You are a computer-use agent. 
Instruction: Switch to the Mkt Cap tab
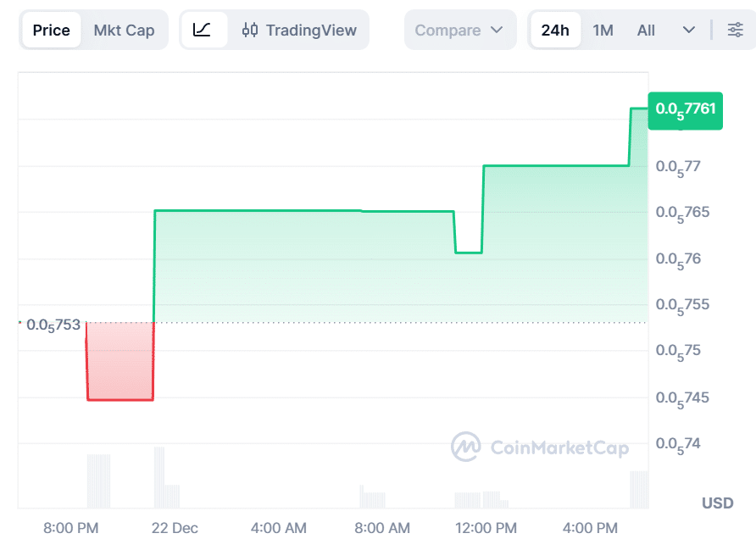tap(124, 31)
